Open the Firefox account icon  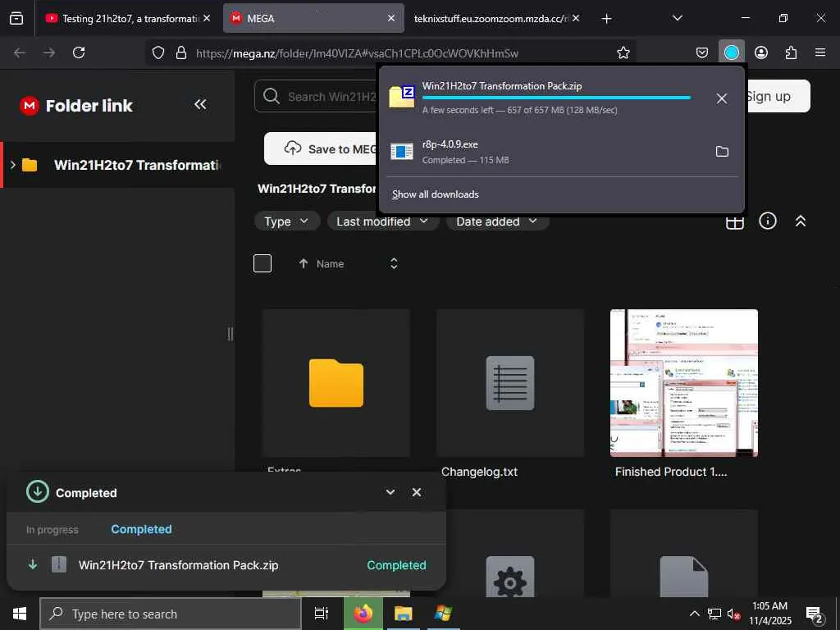coord(761,52)
